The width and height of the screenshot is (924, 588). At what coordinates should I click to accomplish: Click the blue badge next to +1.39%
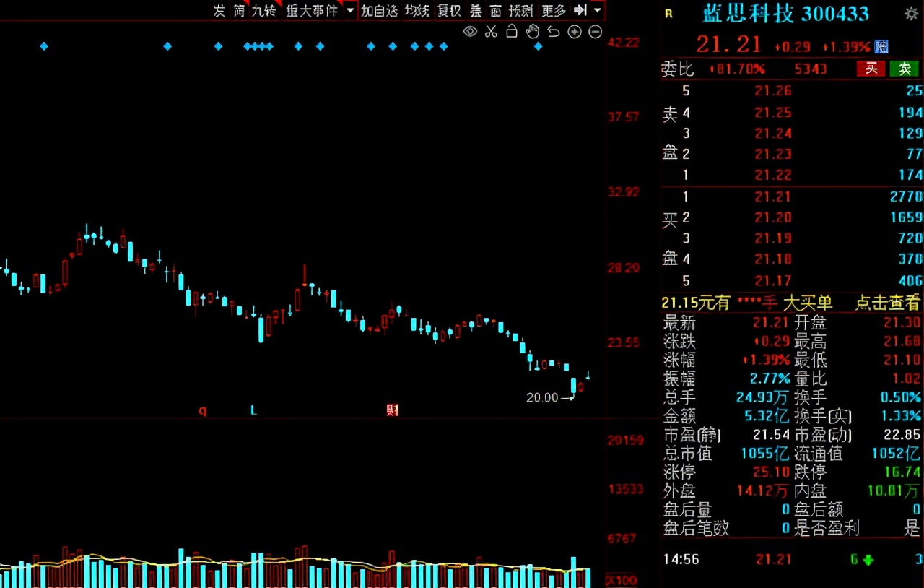[881, 46]
